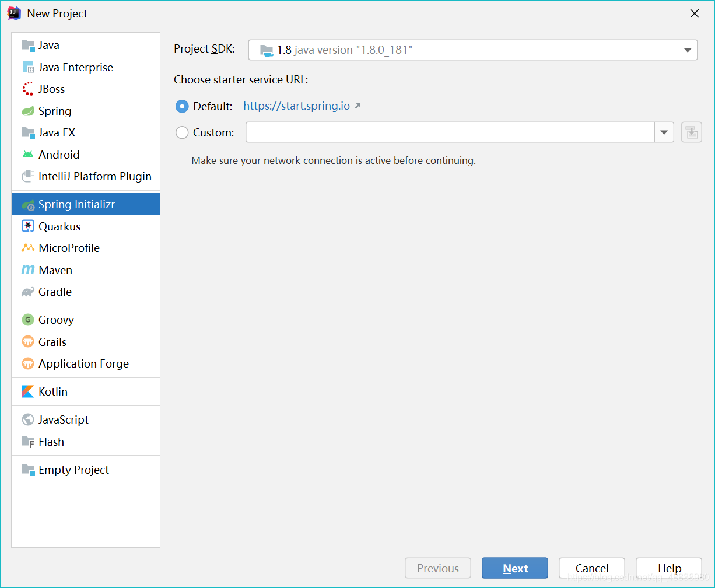Click the 'New Project' title text
The height and width of the screenshot is (588, 715).
57,13
